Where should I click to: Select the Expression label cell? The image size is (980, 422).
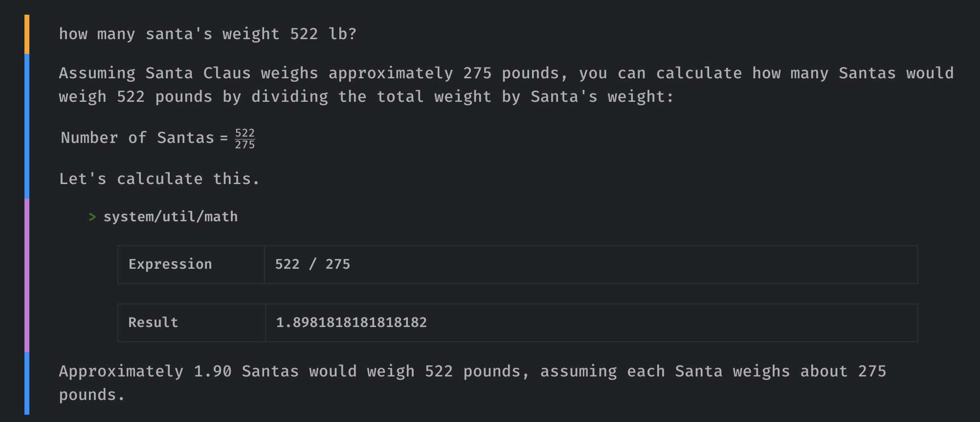point(191,264)
